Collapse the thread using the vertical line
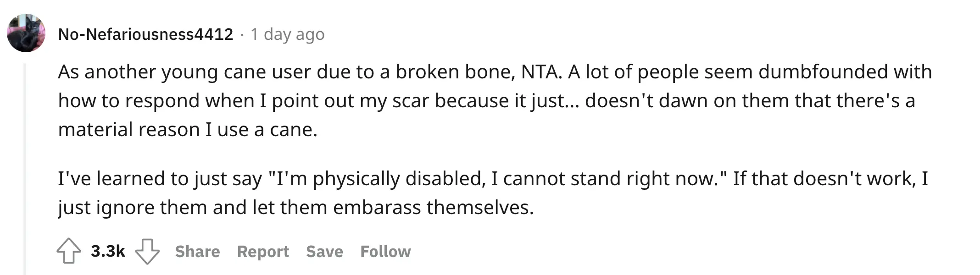Viewport: 980px width, 275px height. [25, 170]
